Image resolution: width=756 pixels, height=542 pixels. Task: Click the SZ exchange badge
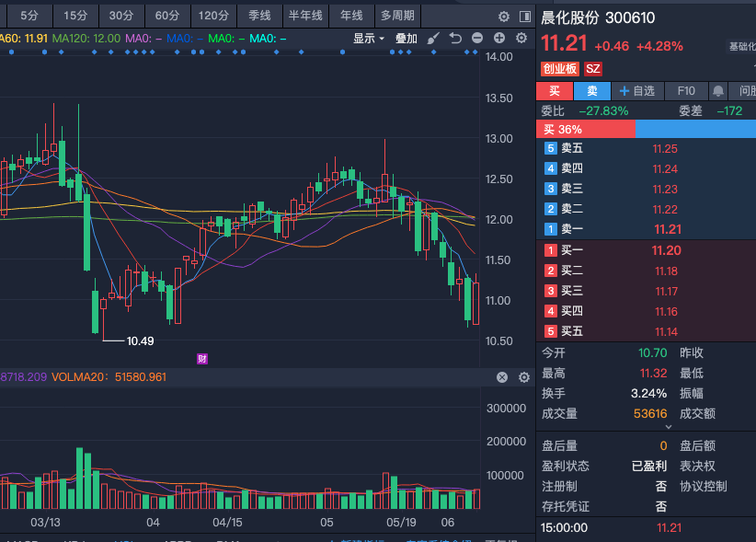coord(593,69)
